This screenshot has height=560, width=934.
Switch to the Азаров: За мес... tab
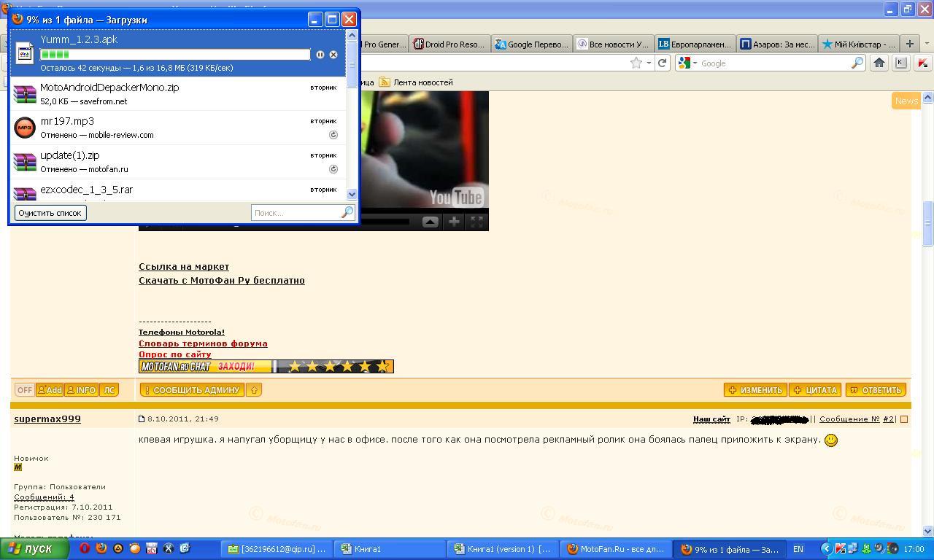pos(776,44)
